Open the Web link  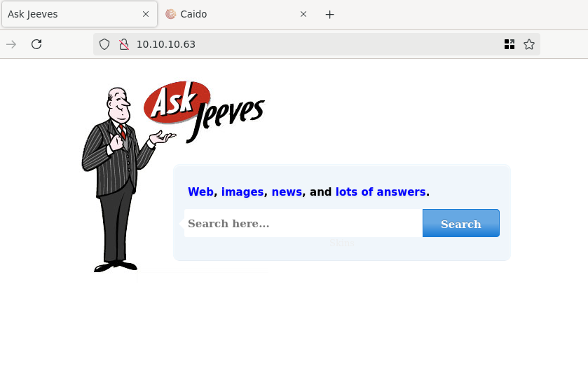200,192
